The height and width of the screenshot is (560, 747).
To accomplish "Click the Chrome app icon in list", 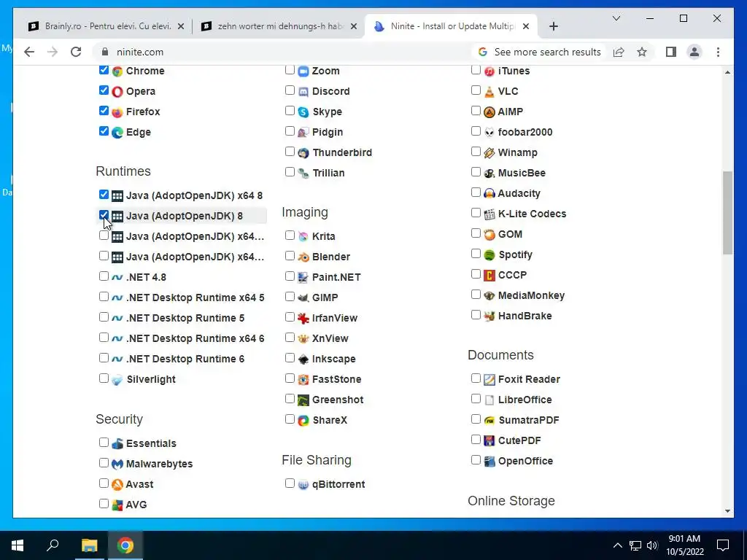I will point(117,71).
